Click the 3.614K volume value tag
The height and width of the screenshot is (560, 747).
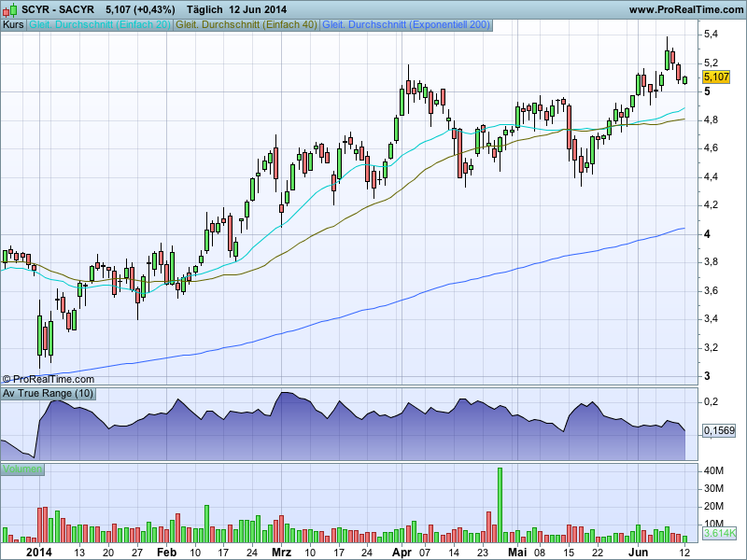click(719, 533)
